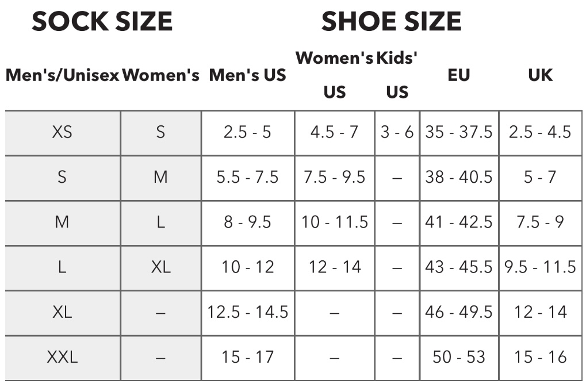586x392 pixels.
Task: Click Men's US 2.5 - 5 cell
Action: pyautogui.click(x=247, y=132)
